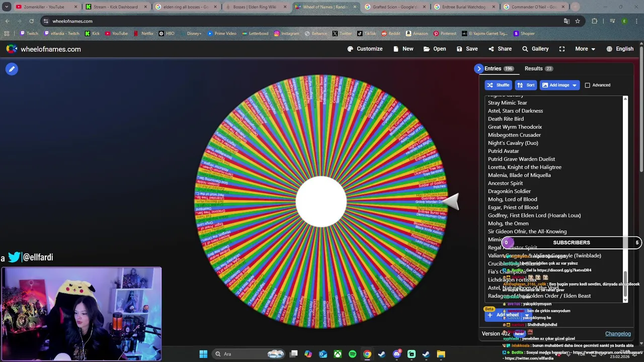Spin the wheel by clicking its center
Screen dimensions: 644x362
pyautogui.click(x=321, y=201)
